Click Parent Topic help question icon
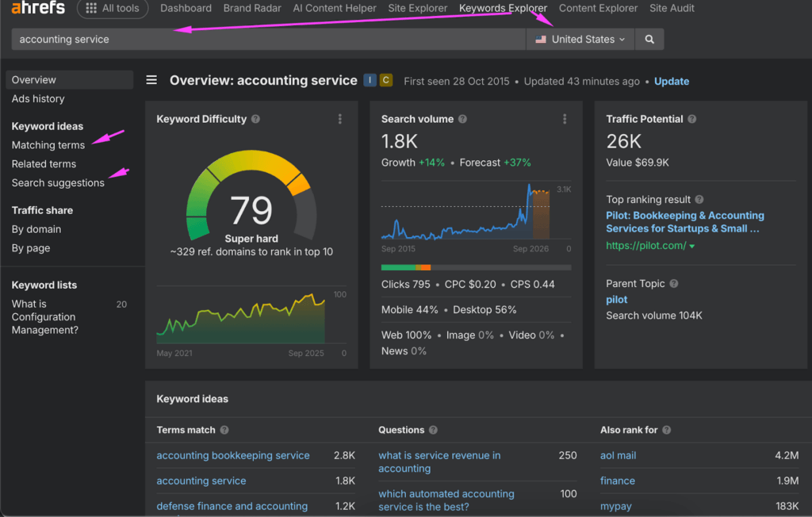This screenshot has height=517, width=812. 674,284
